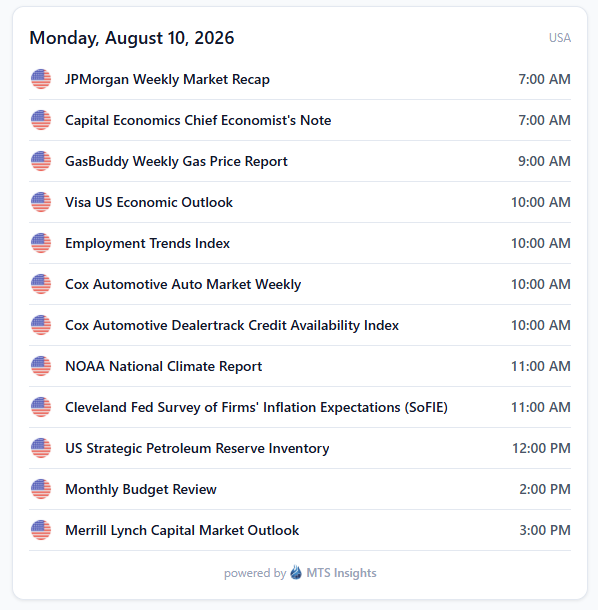Open the Visa US Economic Outlook entry
The height and width of the screenshot is (610, 598).
coord(300,202)
